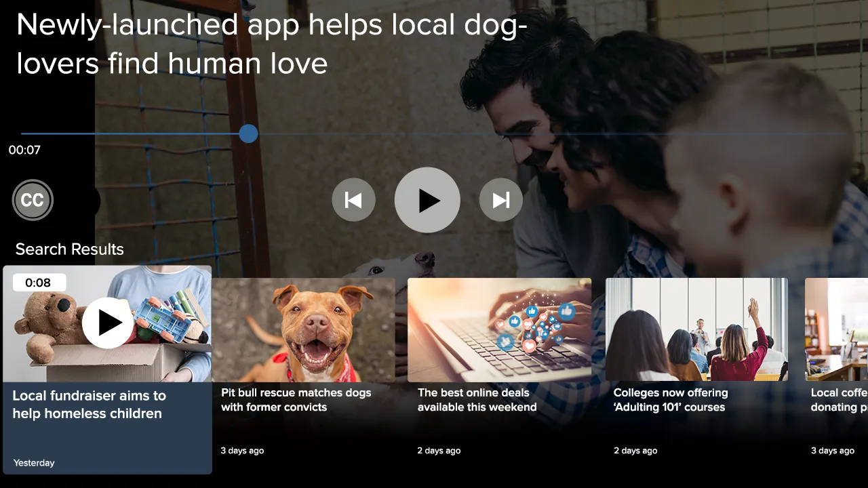The width and height of the screenshot is (868, 488).
Task: Select 'The best online deals' title
Action: [x=477, y=400]
